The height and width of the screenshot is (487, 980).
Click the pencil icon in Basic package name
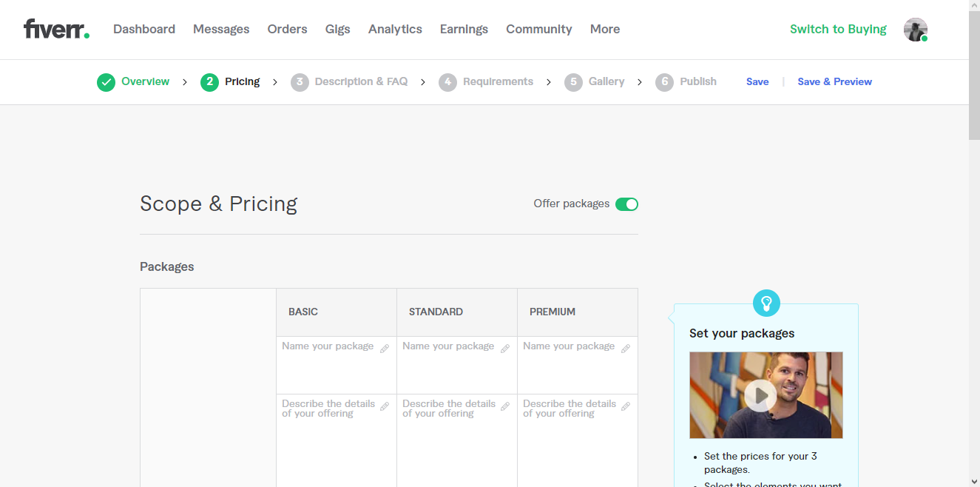click(385, 349)
